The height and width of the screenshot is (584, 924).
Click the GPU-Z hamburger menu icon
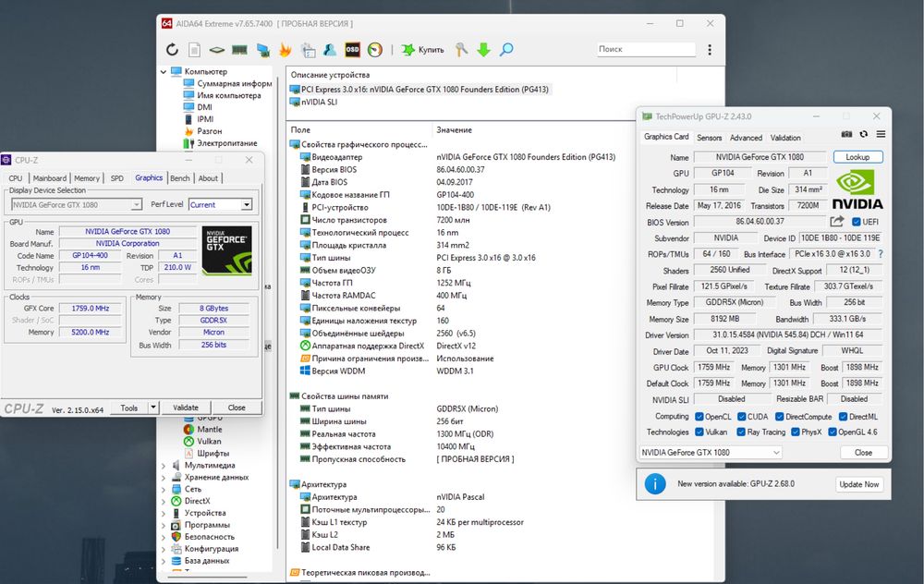click(880, 135)
